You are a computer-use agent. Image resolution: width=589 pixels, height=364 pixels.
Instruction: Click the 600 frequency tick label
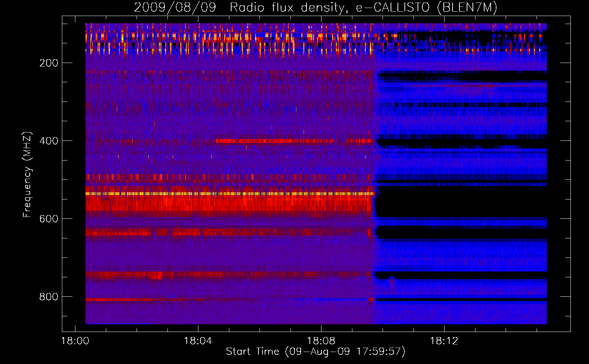pyautogui.click(x=49, y=219)
